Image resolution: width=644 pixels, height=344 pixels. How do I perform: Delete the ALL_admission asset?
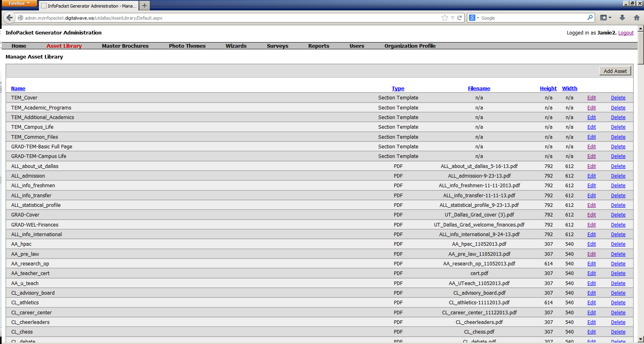(618, 176)
